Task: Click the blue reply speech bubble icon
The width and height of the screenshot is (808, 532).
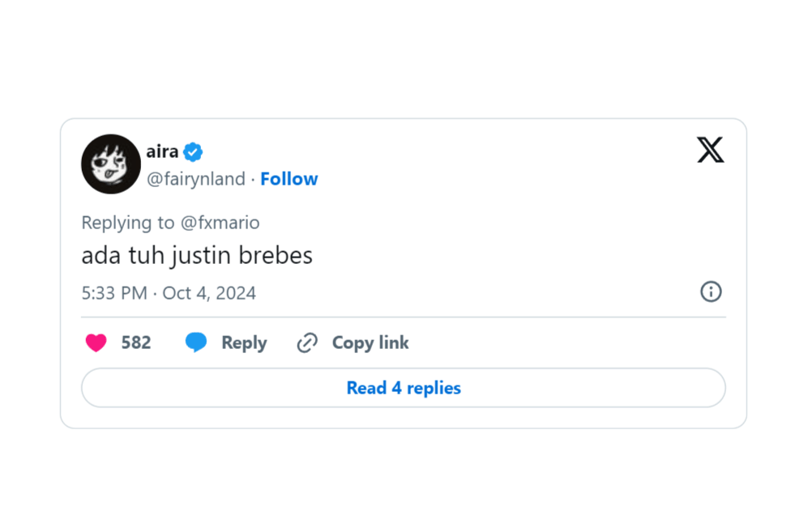Action: click(x=196, y=343)
